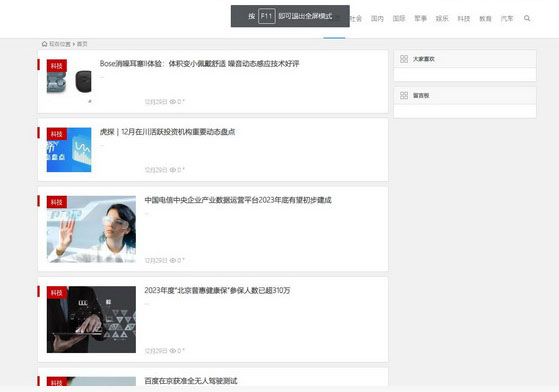This screenshot has width=559, height=392.
Task: Open the 2023年度北京普惠健康保 article title
Action: (x=217, y=290)
